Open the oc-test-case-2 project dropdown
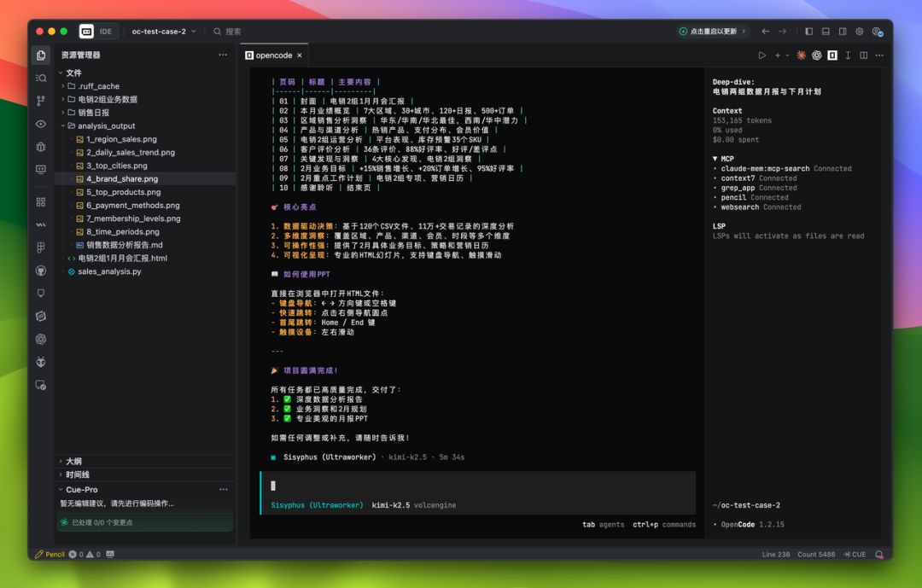Screen dimensions: 922x588 [163, 32]
